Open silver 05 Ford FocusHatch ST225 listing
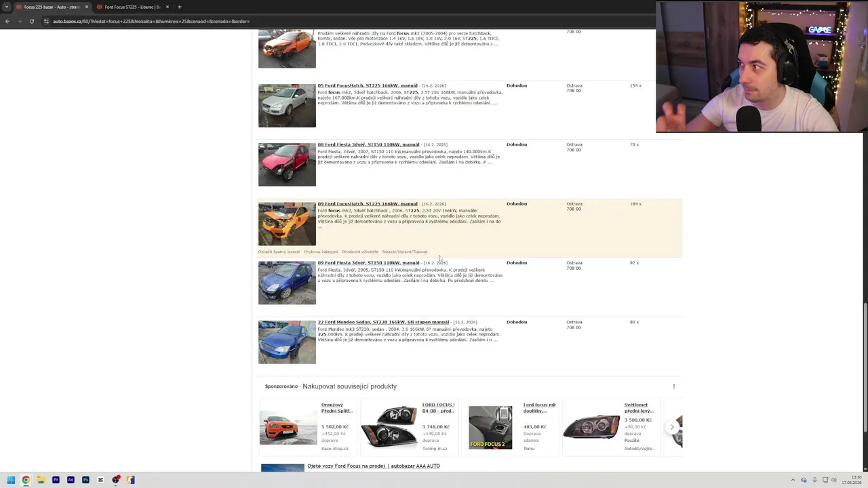 point(368,86)
